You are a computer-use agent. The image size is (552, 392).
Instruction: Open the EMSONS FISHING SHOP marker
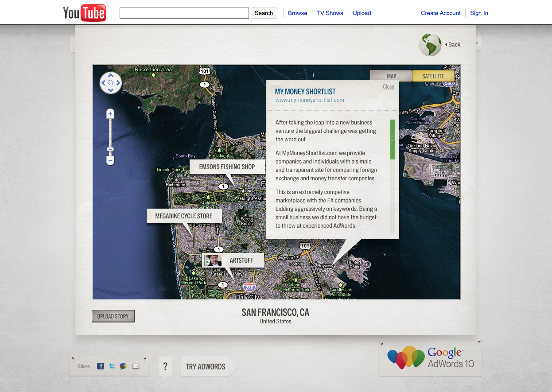pos(227,167)
